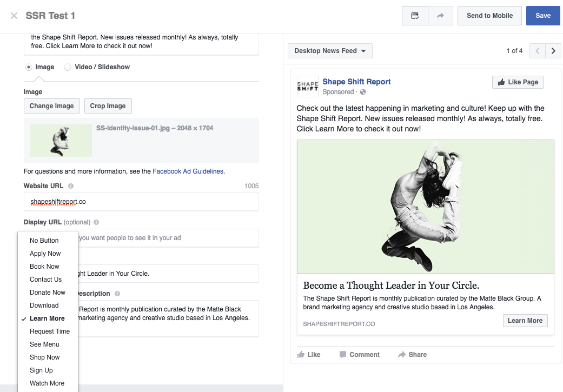This screenshot has width=563, height=392.
Task: Click the ad headline Become a Thought Leader
Action: click(x=391, y=285)
